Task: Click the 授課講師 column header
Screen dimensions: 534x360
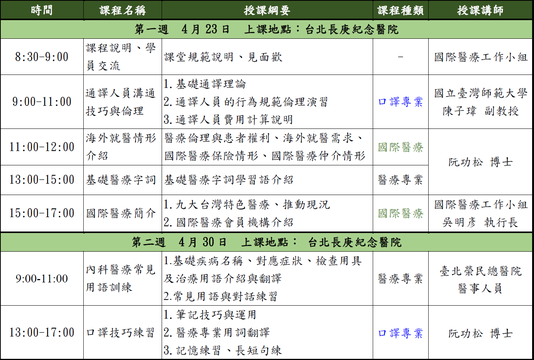Action: [481, 10]
